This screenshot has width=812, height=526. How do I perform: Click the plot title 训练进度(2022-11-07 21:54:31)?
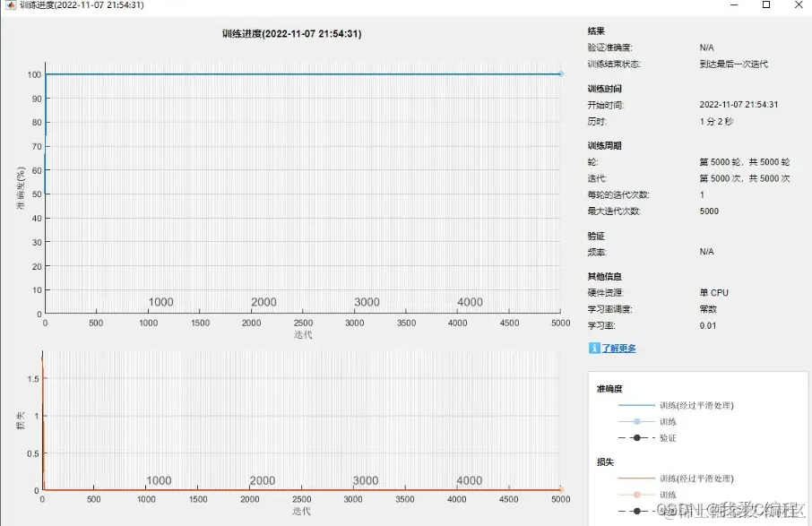pyautogui.click(x=291, y=34)
